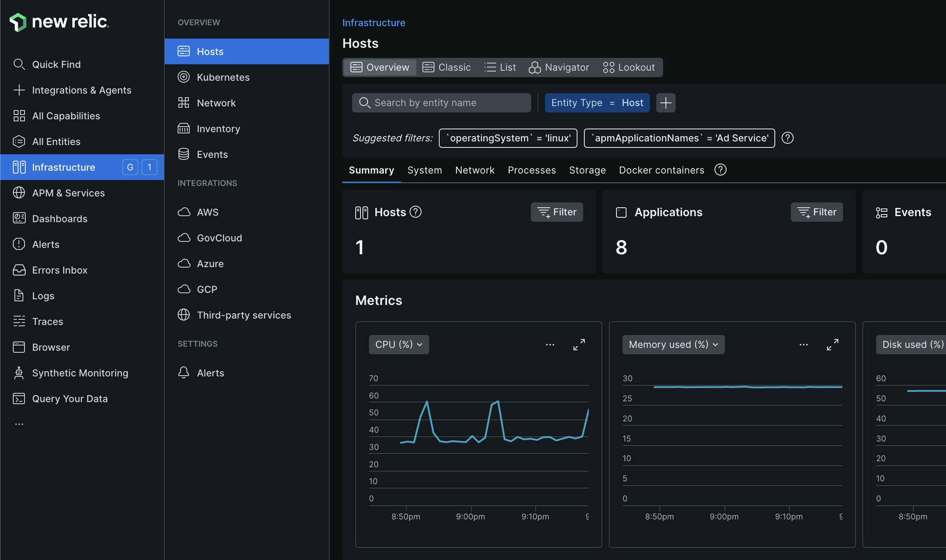The height and width of the screenshot is (560, 946).
Task: Select the Summary tab
Action: click(x=371, y=170)
